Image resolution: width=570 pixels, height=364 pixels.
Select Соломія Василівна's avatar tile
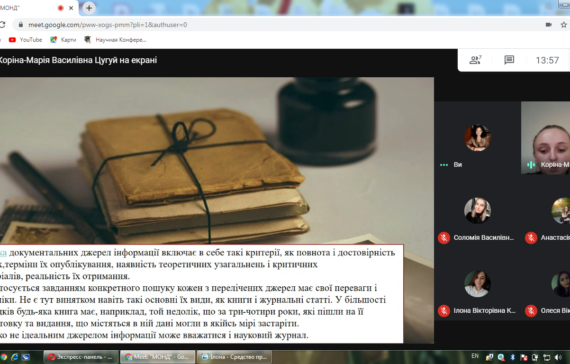477,210
